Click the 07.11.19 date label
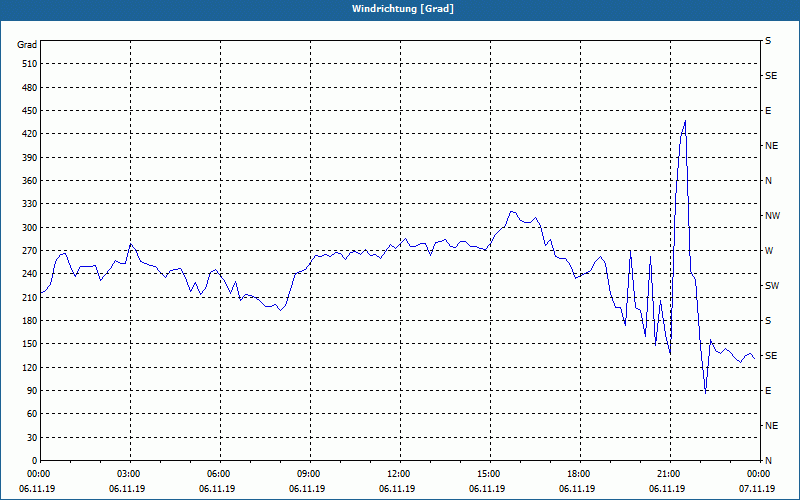This screenshot has width=800, height=500. (757, 488)
